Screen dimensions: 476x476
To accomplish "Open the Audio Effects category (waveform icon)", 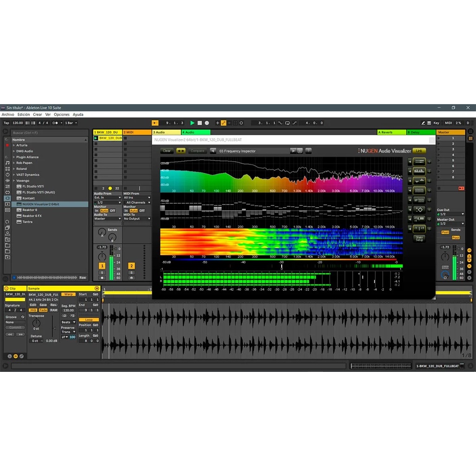I will click(x=7, y=181).
